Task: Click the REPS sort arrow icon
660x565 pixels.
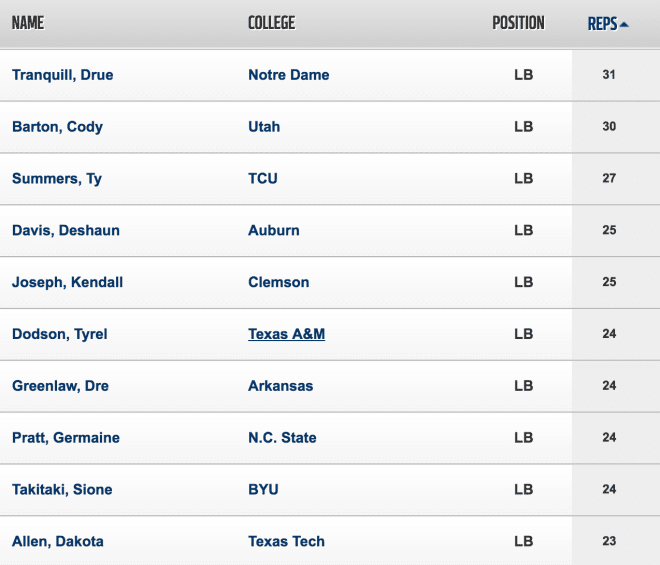Action: pos(624,25)
